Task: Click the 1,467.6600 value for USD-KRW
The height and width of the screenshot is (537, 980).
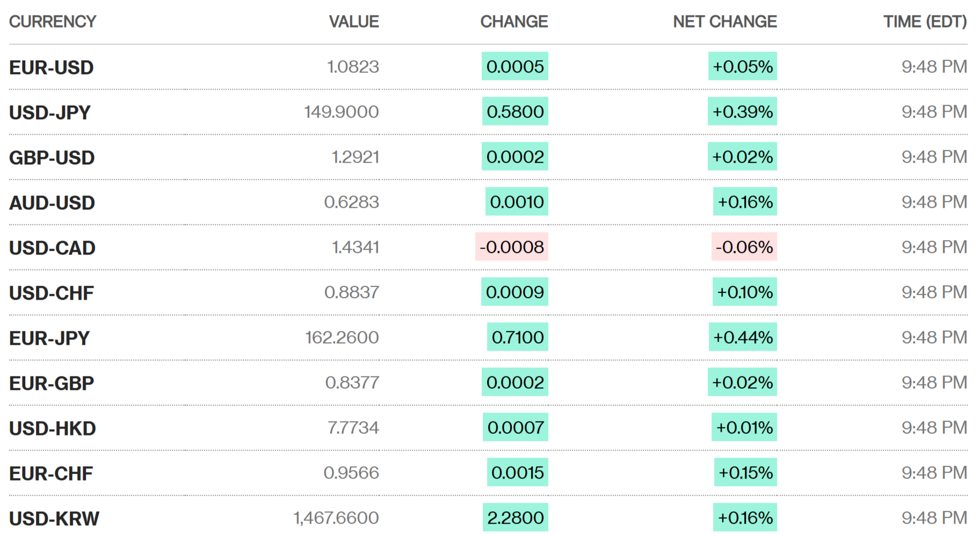Action: (336, 518)
